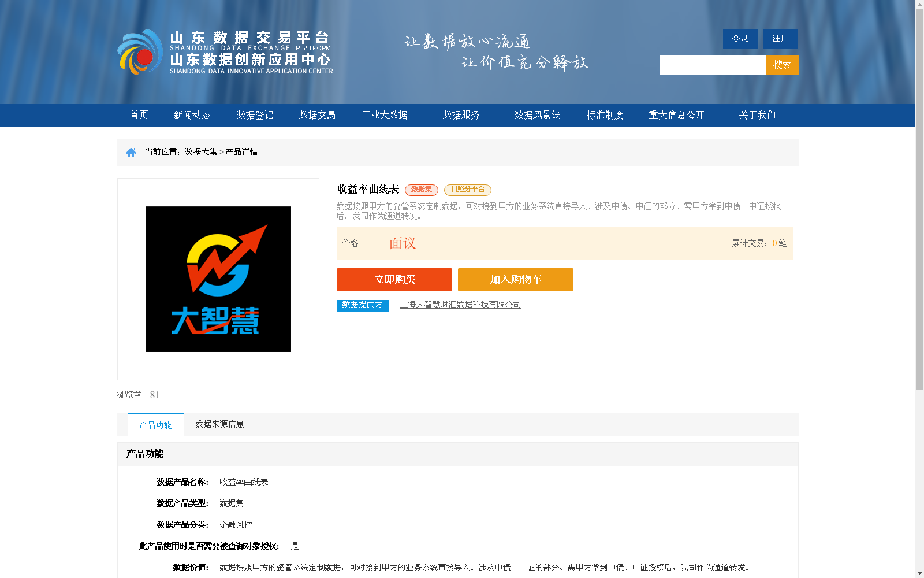924x578 pixels.
Task: Click the scrollbar down arrow
Action: click(919, 573)
